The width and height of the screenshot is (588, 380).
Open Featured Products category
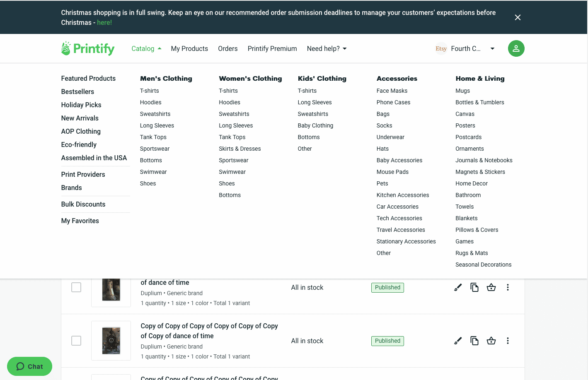(x=88, y=78)
